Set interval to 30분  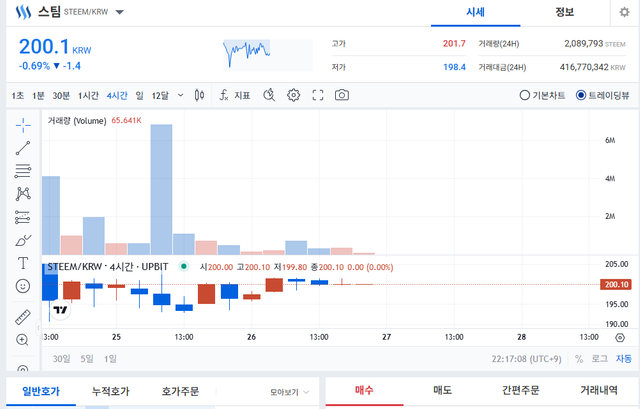pyautogui.click(x=61, y=96)
